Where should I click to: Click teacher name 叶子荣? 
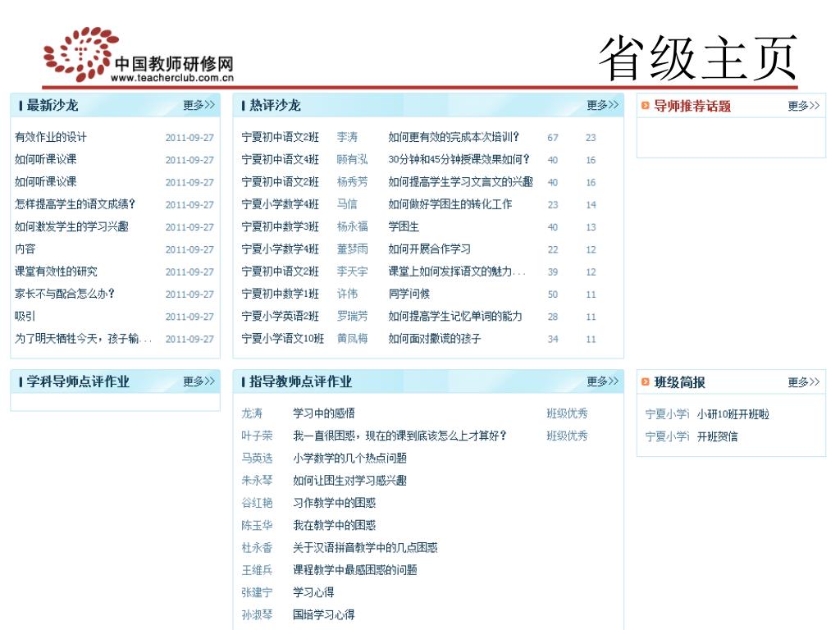pos(257,436)
